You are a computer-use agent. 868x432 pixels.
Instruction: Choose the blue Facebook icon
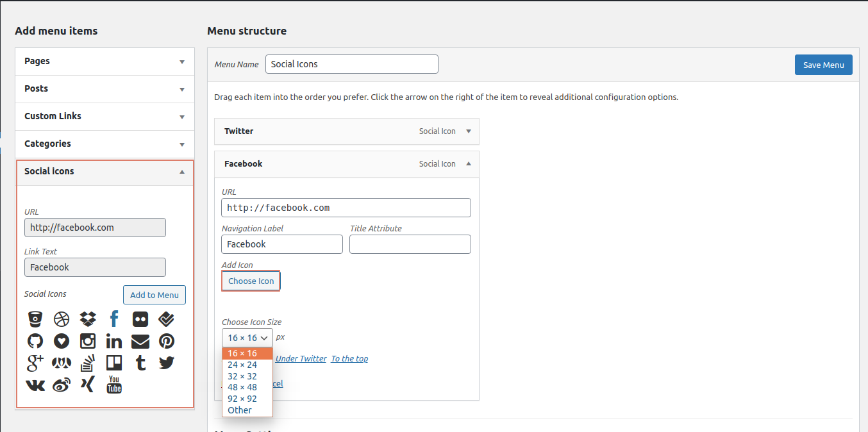coord(114,319)
